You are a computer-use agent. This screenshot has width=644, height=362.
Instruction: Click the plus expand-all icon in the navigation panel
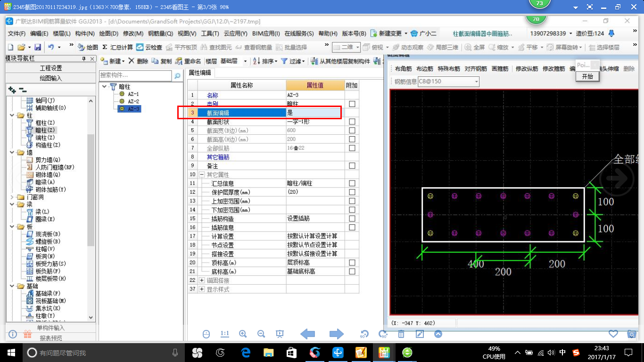[12, 90]
